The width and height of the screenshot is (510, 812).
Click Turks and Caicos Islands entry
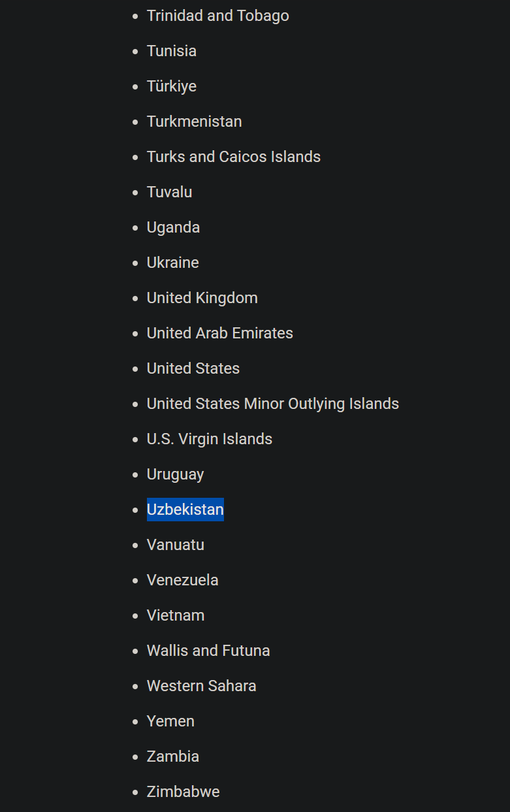click(234, 157)
